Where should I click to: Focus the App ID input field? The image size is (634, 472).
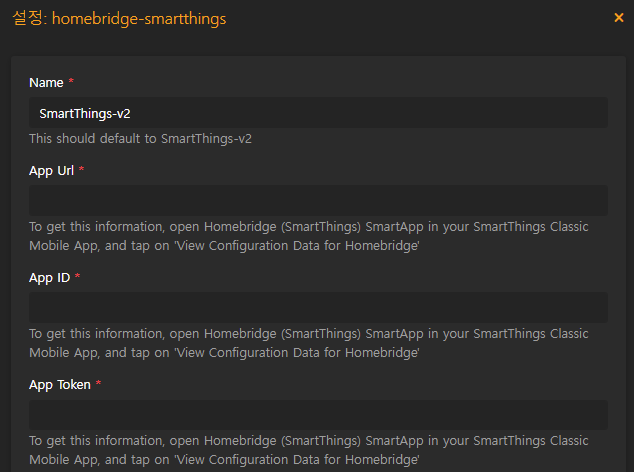318,307
